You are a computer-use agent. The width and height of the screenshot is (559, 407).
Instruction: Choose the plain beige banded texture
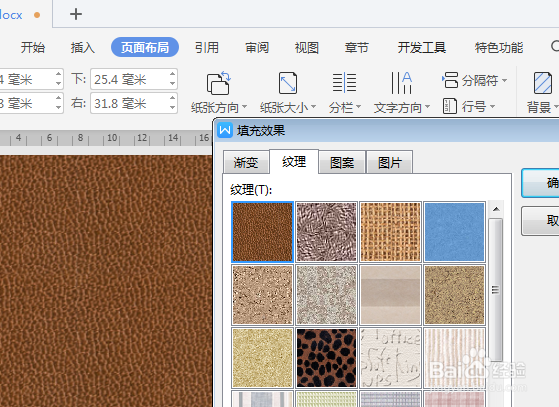click(x=390, y=295)
